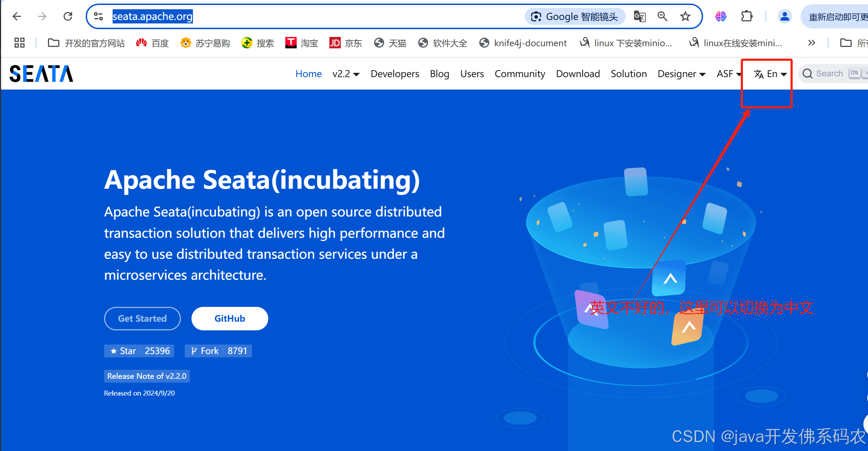Go back using the back arrow

[16, 16]
